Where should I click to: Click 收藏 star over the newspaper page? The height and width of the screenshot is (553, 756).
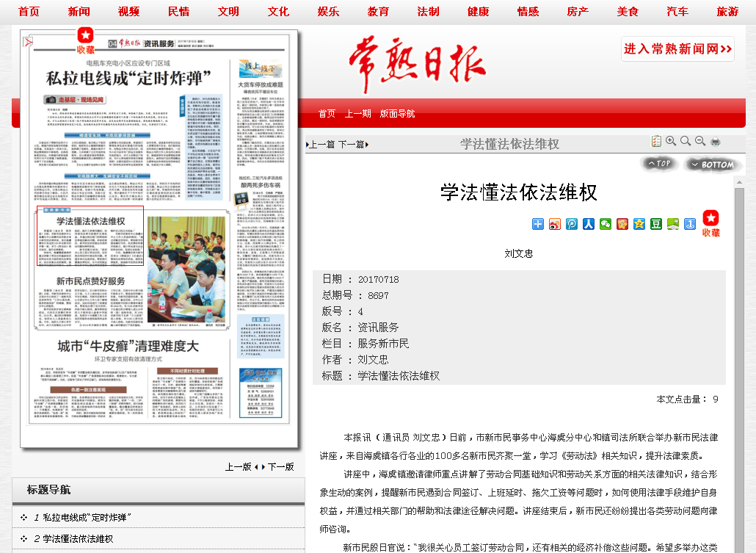click(85, 40)
